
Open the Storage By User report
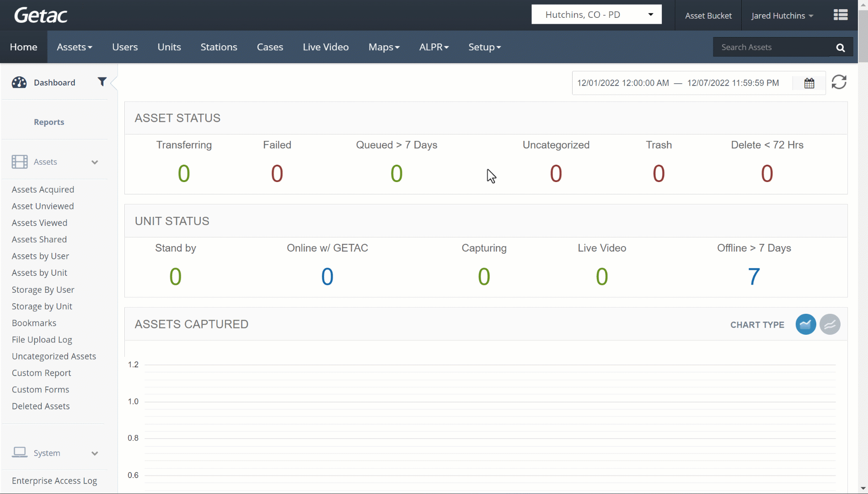[x=43, y=290]
